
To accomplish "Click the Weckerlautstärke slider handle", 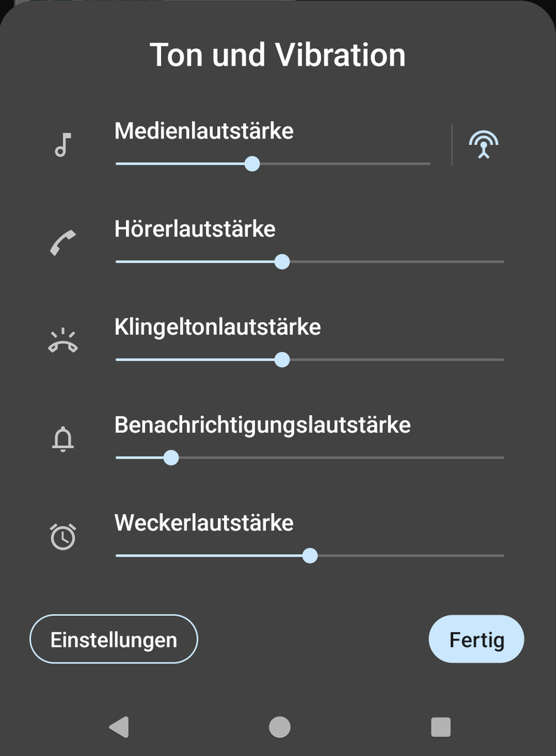I will click(x=310, y=556).
